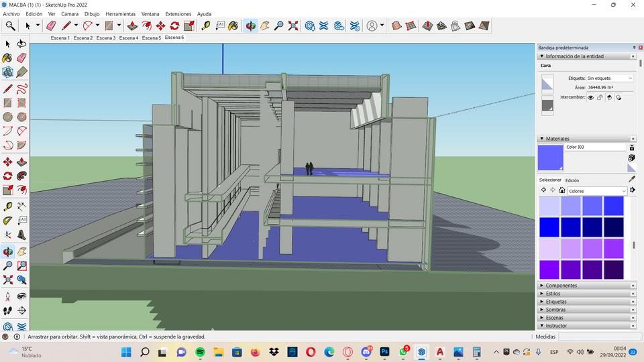Open the Colores material library dropdown
644x362 pixels.
tap(596, 191)
